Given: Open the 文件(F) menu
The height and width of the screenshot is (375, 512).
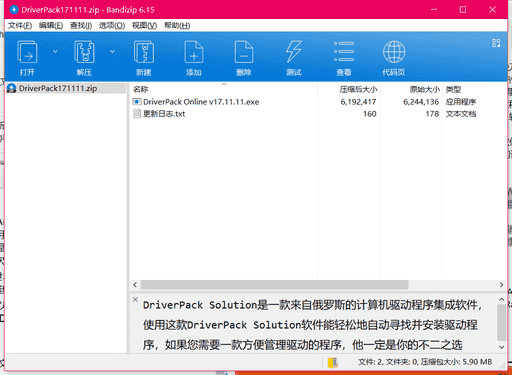Looking at the screenshot, I should [x=20, y=25].
